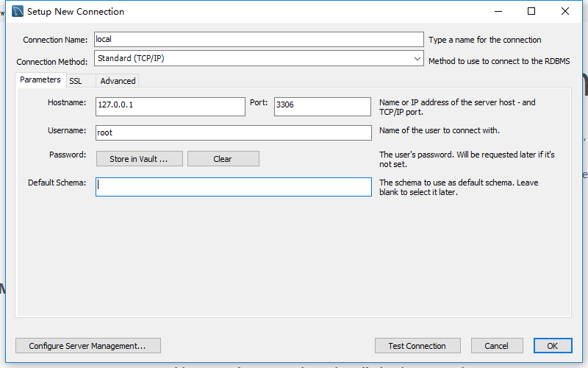The height and width of the screenshot is (368, 588).
Task: Minimize the Setup New Connection window
Action: (498, 11)
